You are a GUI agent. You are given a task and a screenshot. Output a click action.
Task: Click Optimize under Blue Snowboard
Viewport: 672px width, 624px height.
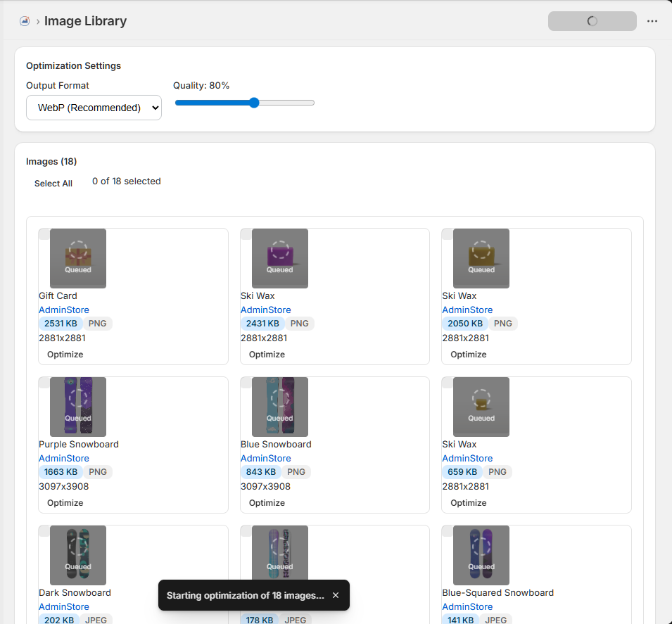pos(267,503)
